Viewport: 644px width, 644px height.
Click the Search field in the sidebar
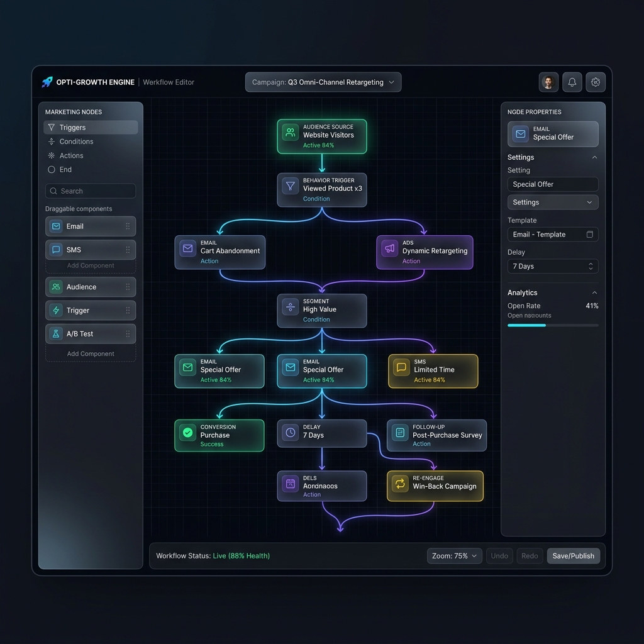[90, 191]
